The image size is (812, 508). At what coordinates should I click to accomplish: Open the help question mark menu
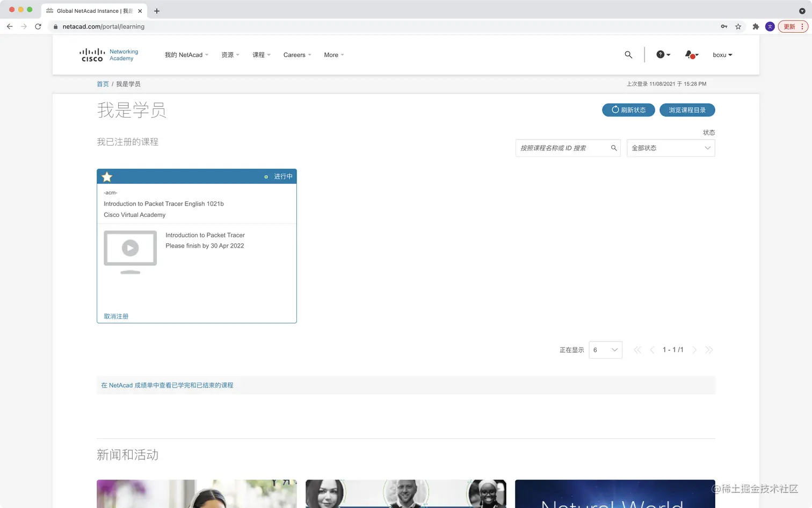click(x=663, y=55)
